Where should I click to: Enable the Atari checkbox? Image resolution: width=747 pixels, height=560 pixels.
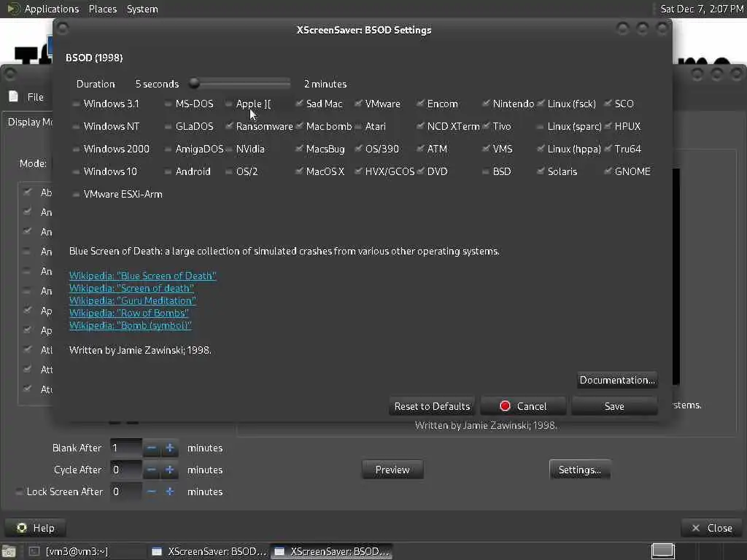pos(357,127)
